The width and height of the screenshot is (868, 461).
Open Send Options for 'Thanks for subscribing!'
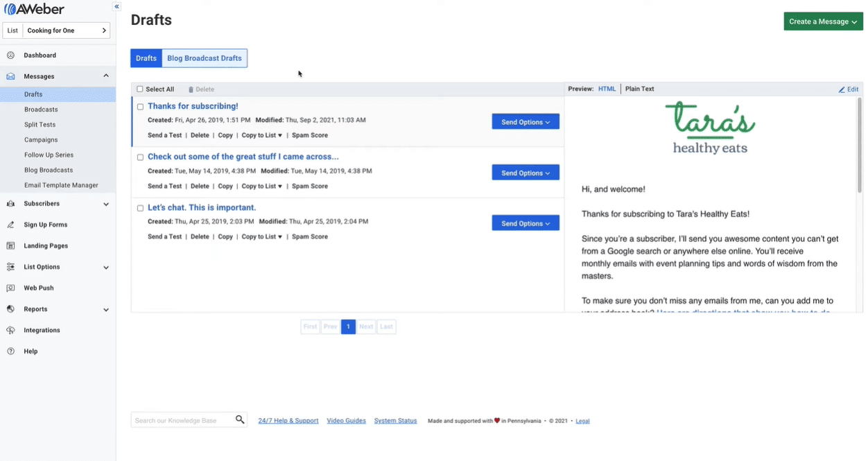[526, 122]
